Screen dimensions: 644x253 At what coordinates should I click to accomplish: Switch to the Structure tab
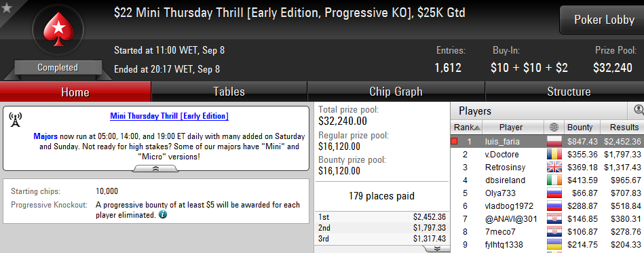[569, 92]
